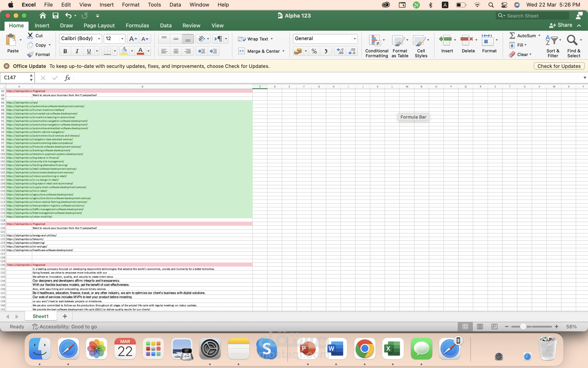Screen dimensions: 588x368
Task: Click the Accessibility: Good to go status
Action: pyautogui.click(x=65, y=327)
